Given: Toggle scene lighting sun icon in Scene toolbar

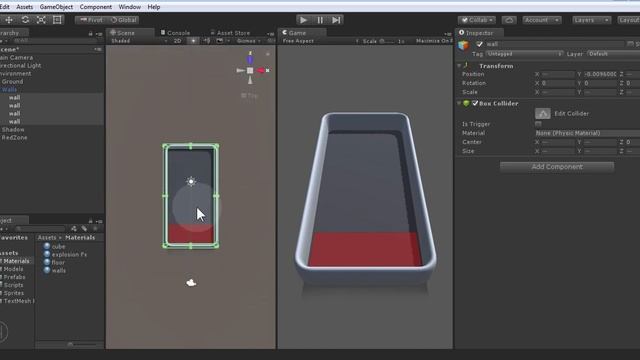Looking at the screenshot, I should 193,41.
